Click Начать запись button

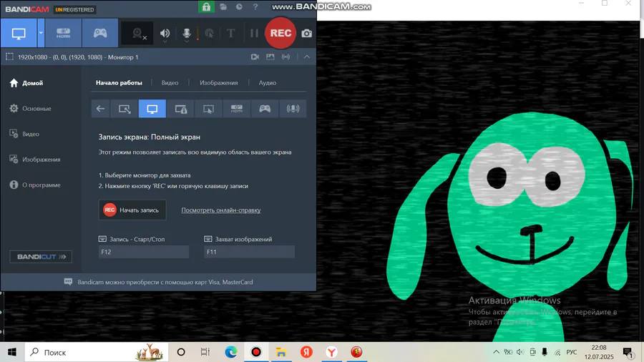coord(132,210)
